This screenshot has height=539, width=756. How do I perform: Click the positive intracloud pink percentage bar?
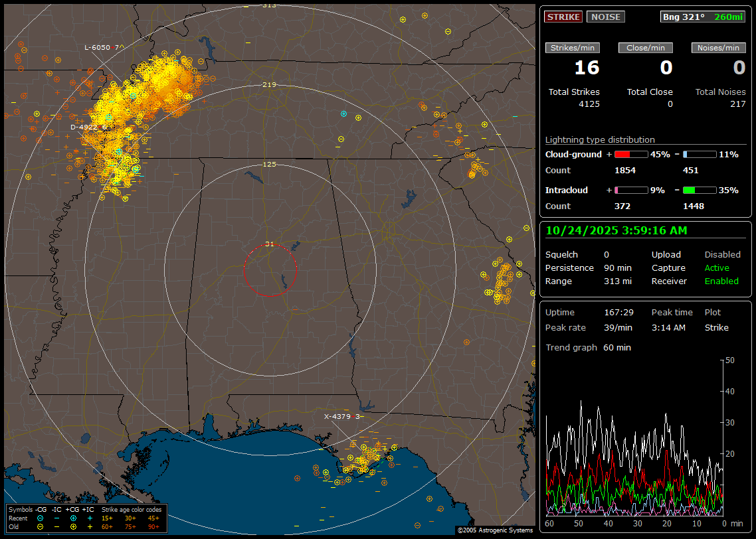pyautogui.click(x=630, y=191)
